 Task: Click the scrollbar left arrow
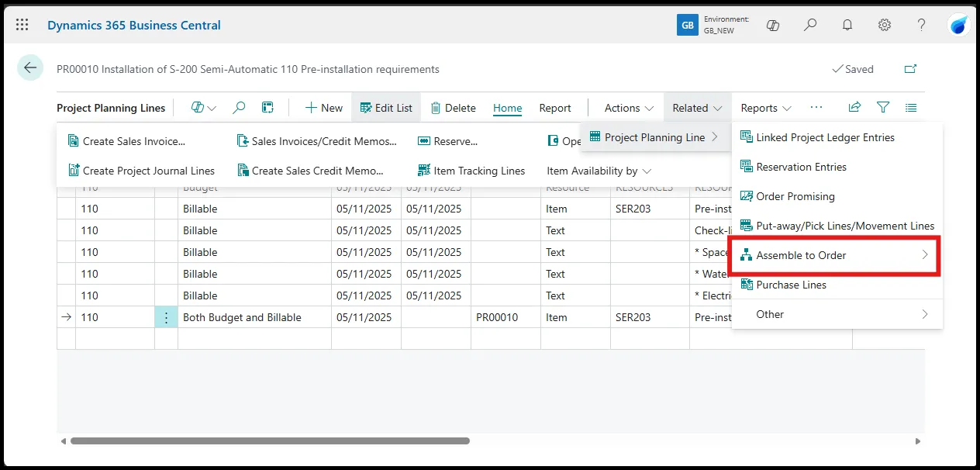[x=63, y=441]
